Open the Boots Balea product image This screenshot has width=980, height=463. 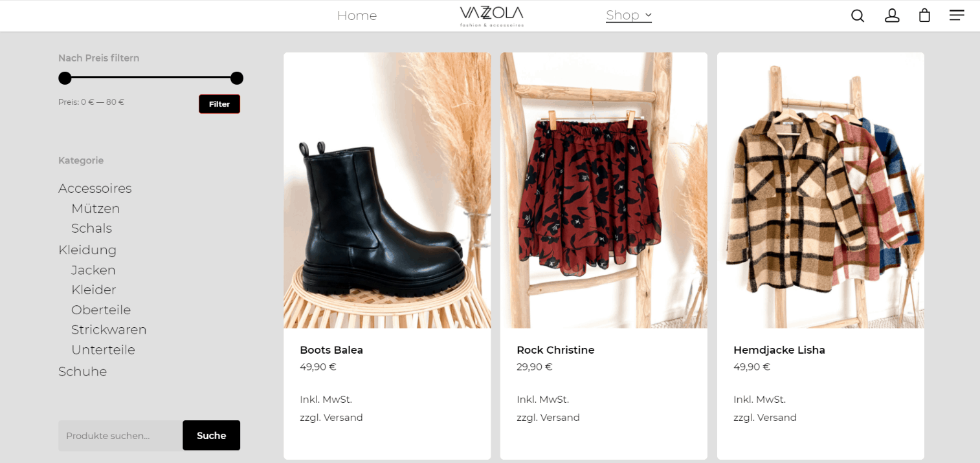coord(387,190)
